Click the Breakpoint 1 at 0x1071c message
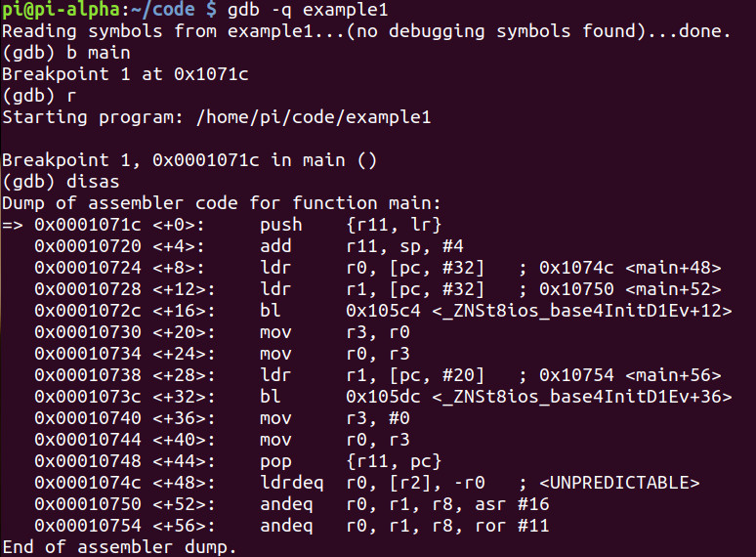The width and height of the screenshot is (756, 557). click(x=125, y=74)
